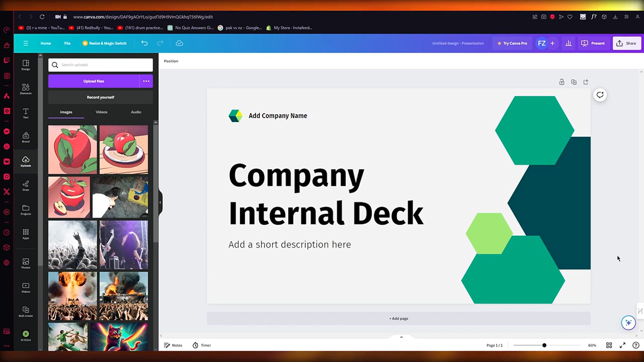Open the Apps grid icon
644x362 pixels.
coord(25,234)
